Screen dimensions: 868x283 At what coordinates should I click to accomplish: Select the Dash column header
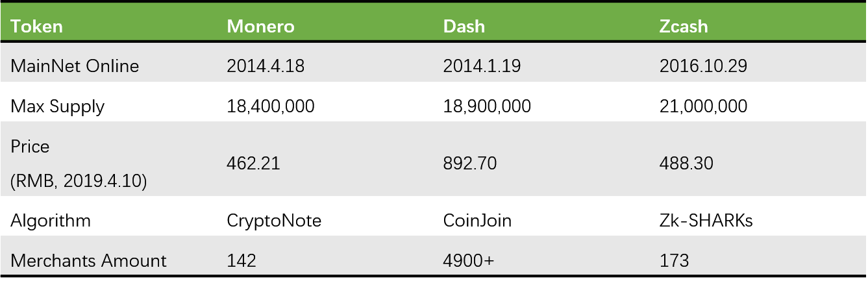[x=464, y=27]
